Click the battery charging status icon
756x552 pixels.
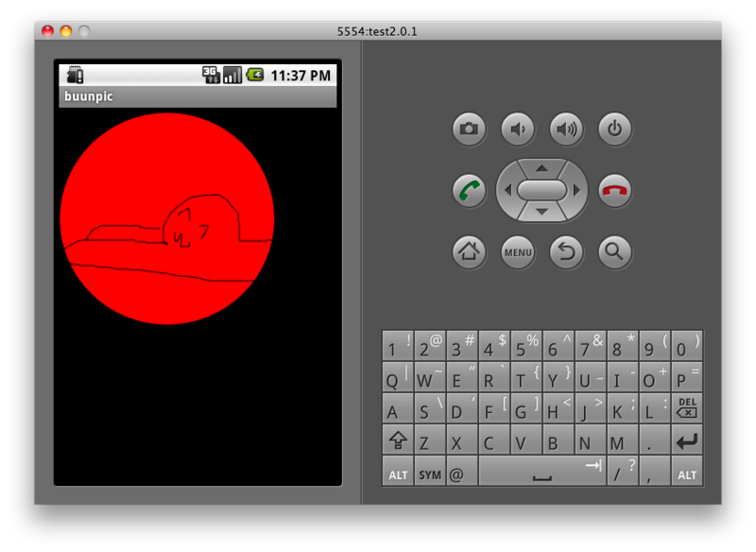pos(255,75)
